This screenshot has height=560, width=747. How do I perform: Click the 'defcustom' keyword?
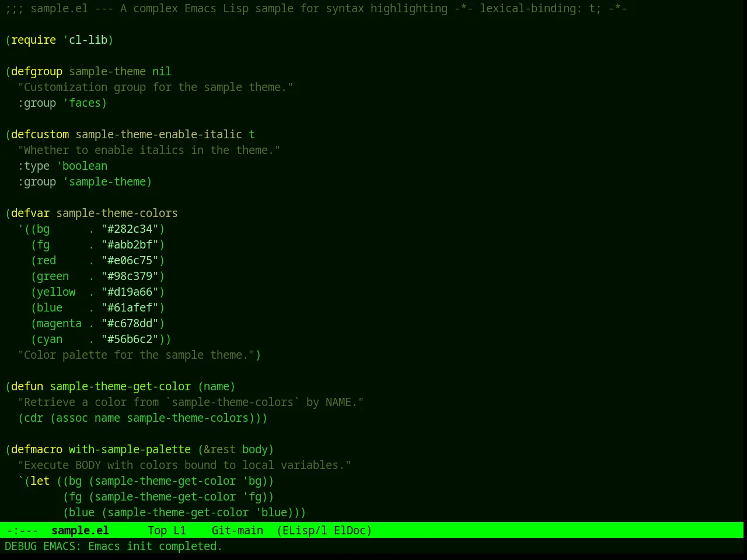coord(40,134)
